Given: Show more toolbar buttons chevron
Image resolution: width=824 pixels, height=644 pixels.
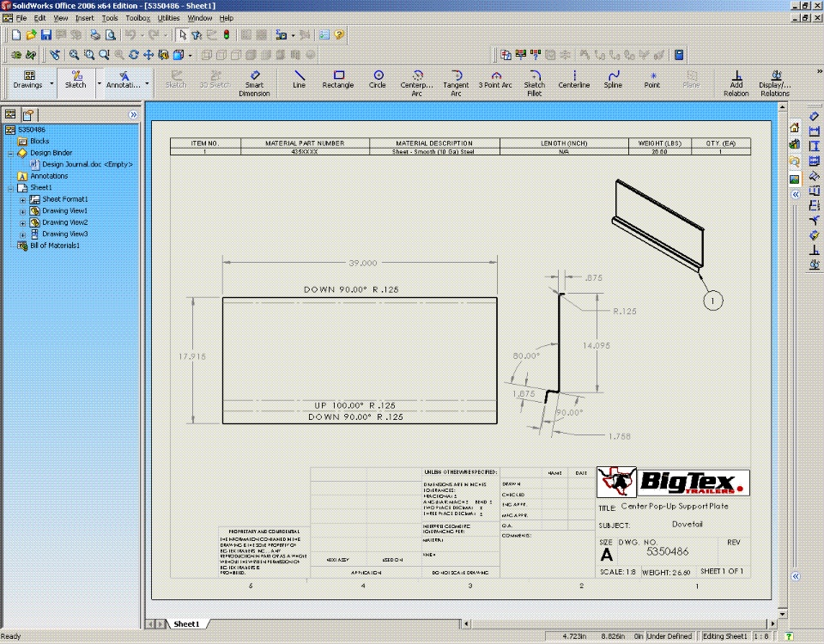Looking at the screenshot, I should 819,71.
